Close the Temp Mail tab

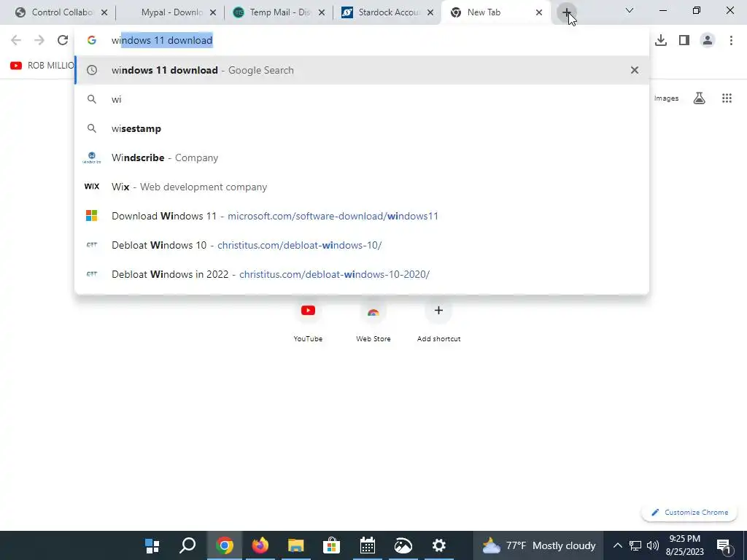322,13
